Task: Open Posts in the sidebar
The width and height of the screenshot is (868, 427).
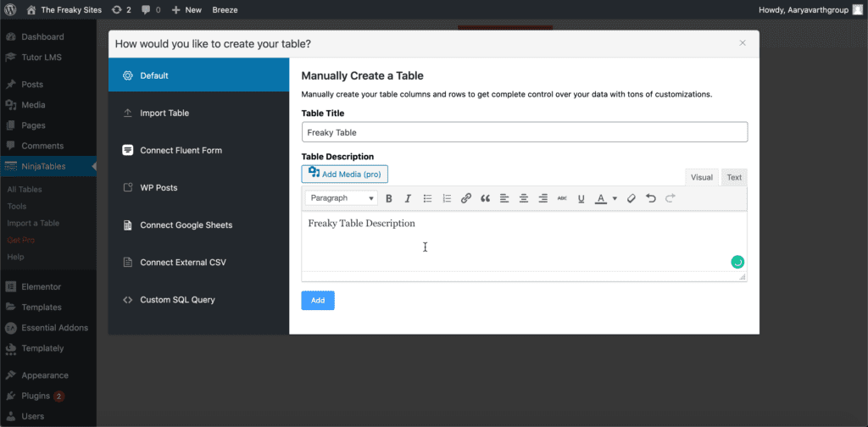Action: click(48, 84)
